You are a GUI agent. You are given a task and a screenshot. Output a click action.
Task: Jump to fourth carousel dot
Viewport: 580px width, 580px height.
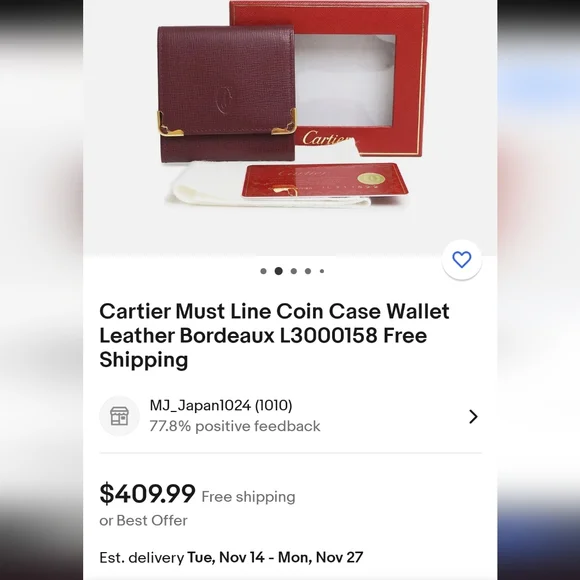pyautogui.click(x=308, y=271)
